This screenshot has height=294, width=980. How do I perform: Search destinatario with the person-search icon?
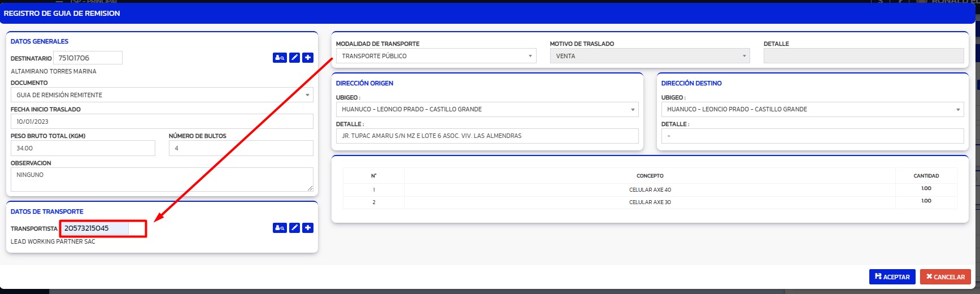280,58
